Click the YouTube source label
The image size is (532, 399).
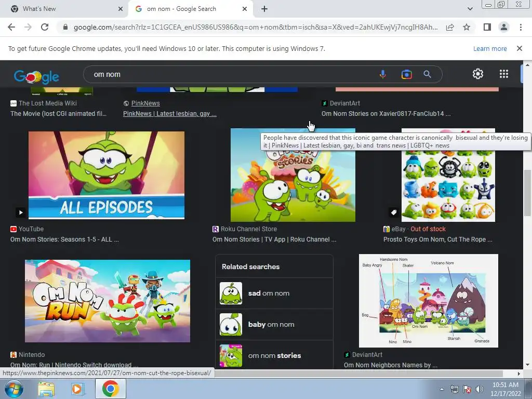coord(31,229)
